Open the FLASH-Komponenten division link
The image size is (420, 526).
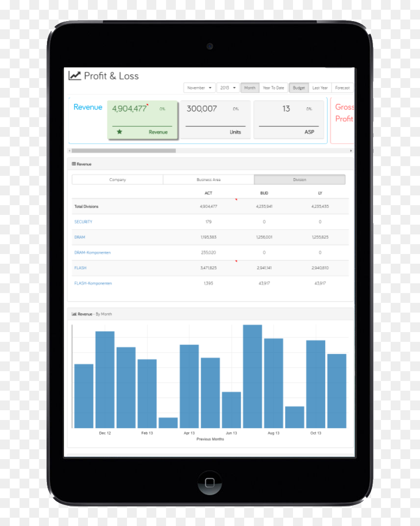pyautogui.click(x=93, y=283)
